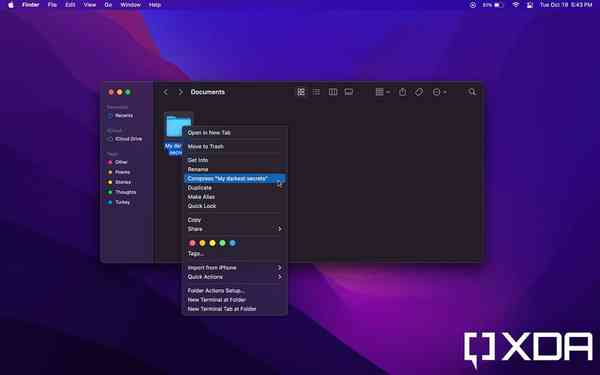Apply the green tag color
The image size is (600, 375).
(x=222, y=243)
